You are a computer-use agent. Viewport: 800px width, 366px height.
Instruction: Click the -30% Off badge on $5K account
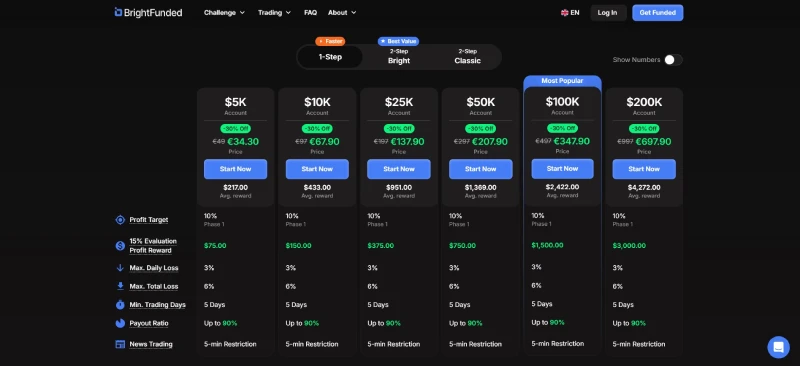[x=235, y=129]
